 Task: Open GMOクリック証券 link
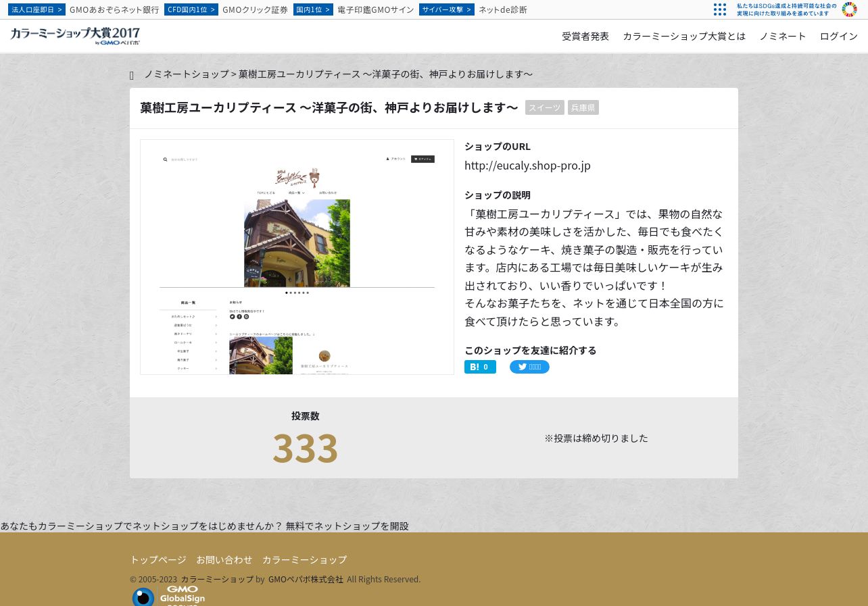click(x=255, y=9)
